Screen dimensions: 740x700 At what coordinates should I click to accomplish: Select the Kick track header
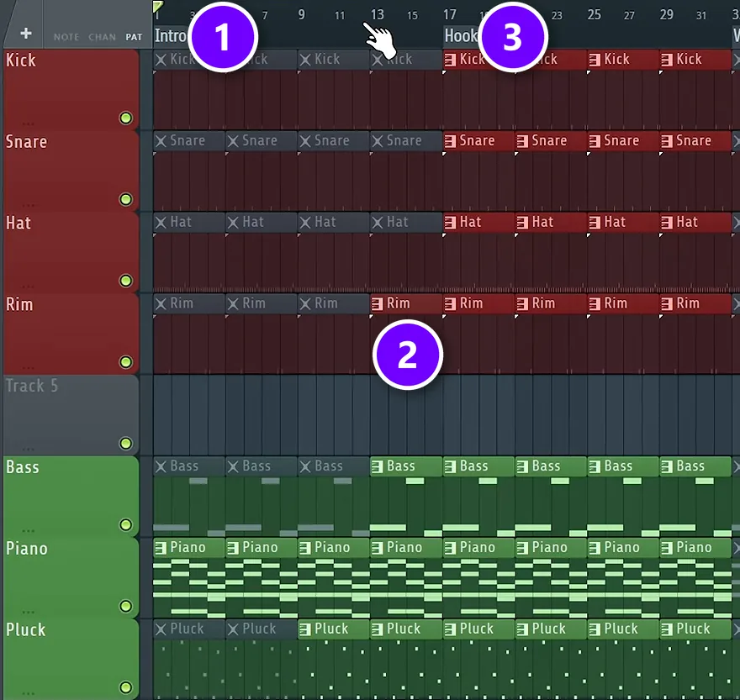tap(71, 90)
